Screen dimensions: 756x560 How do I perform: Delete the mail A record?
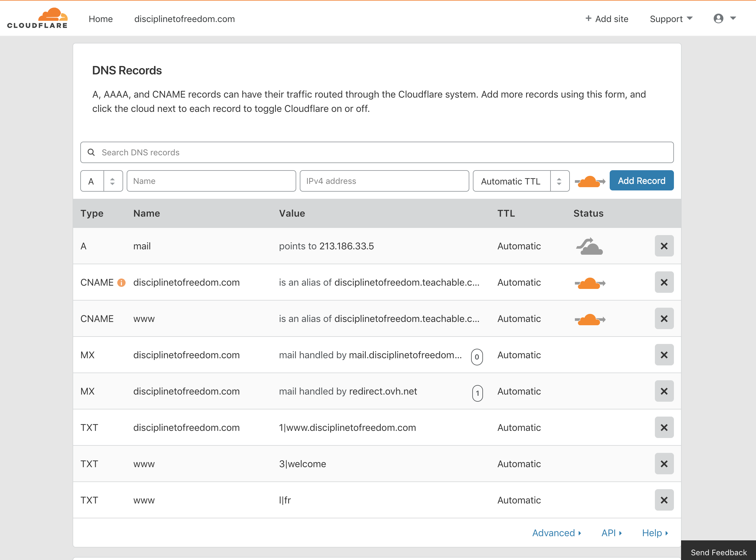(x=664, y=246)
